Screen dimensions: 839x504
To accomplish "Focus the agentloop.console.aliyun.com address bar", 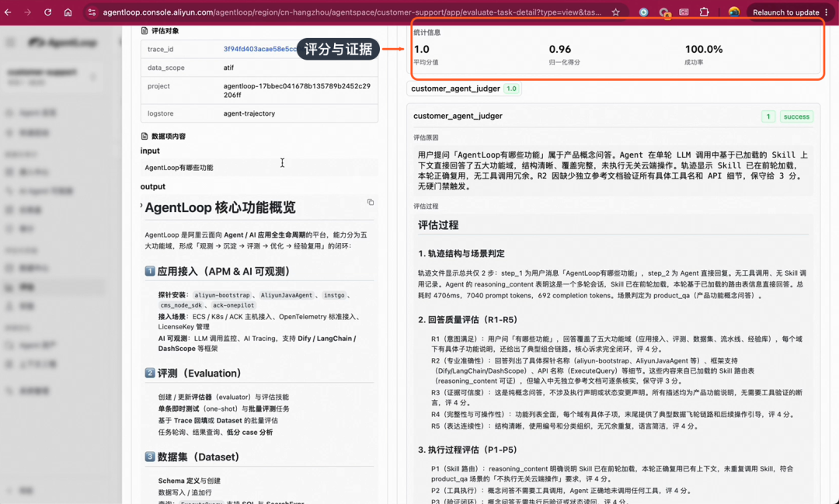I will tap(352, 12).
